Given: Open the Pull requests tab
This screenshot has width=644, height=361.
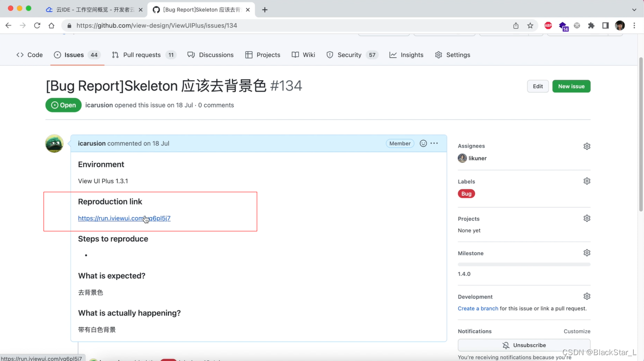Looking at the screenshot, I should 144,55.
